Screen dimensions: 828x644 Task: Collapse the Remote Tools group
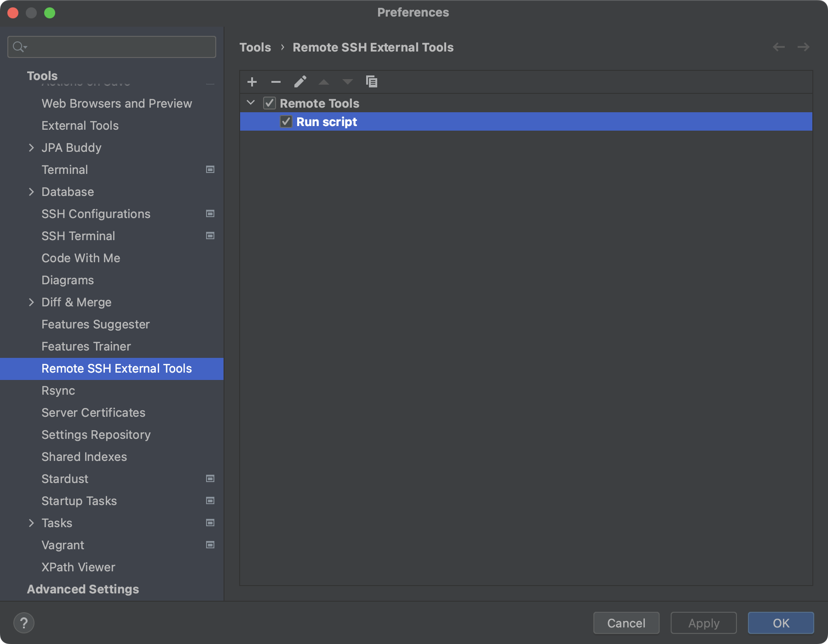(x=251, y=103)
